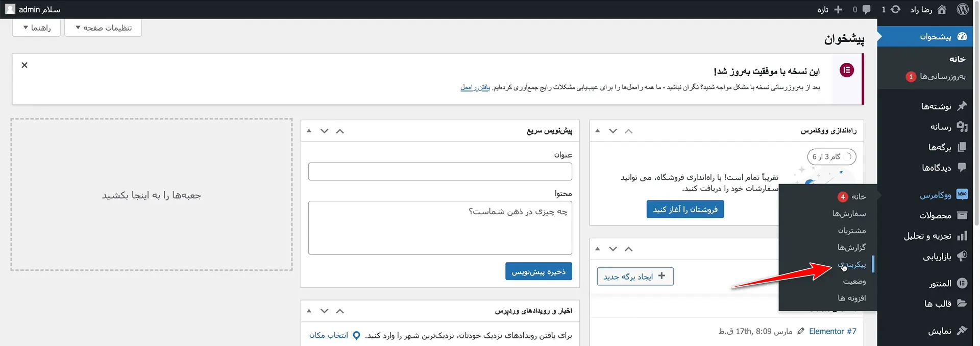Collapse the اخبار و رویدادهای وردپرس widget triangle
This screenshot has height=346, width=980.
(309, 311)
